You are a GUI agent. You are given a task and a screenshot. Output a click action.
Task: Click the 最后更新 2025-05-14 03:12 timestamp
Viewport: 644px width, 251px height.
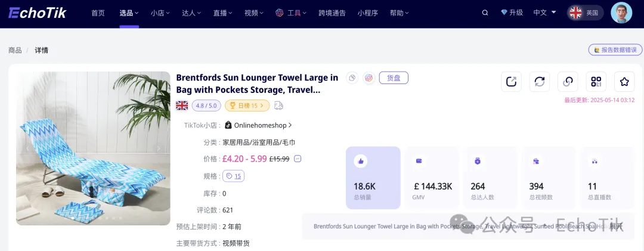coord(599,100)
